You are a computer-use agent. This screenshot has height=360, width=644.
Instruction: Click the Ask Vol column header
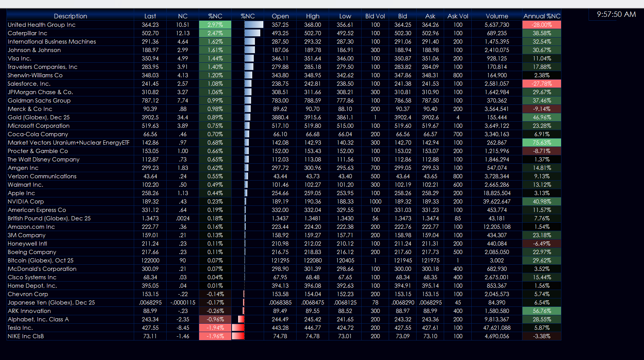pos(457,16)
